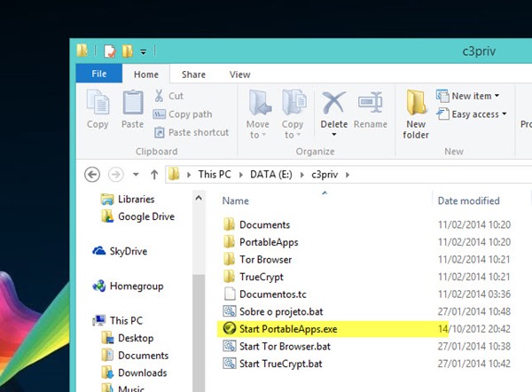Select the Documentos.tc file icon
This screenshot has width=532, height=392.
[230, 294]
